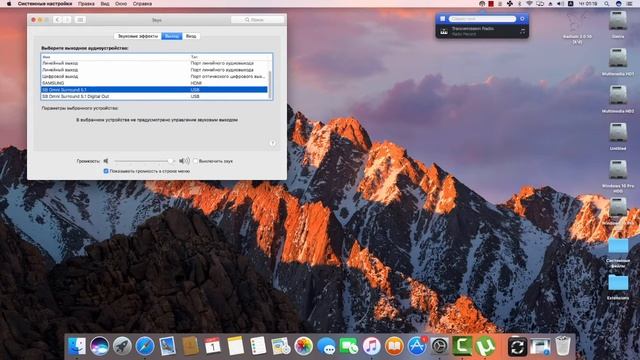Viewport: 640px width, 360px height.
Task: Click the volume icon in menu bar
Action: (560, 4)
